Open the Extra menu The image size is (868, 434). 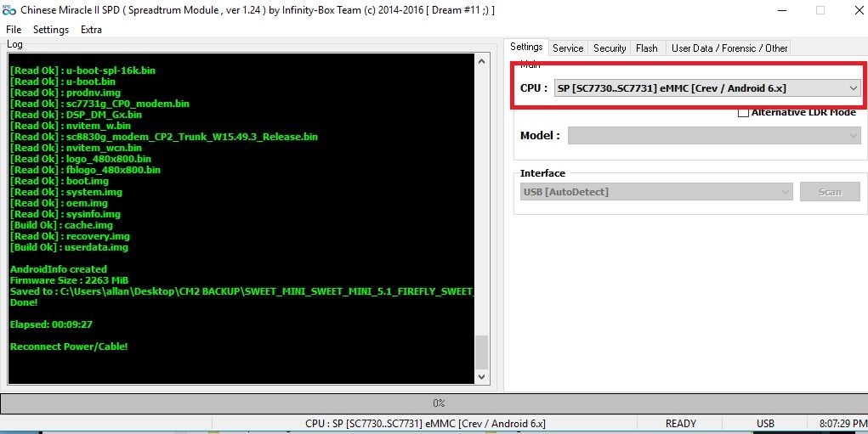pyautogui.click(x=91, y=30)
